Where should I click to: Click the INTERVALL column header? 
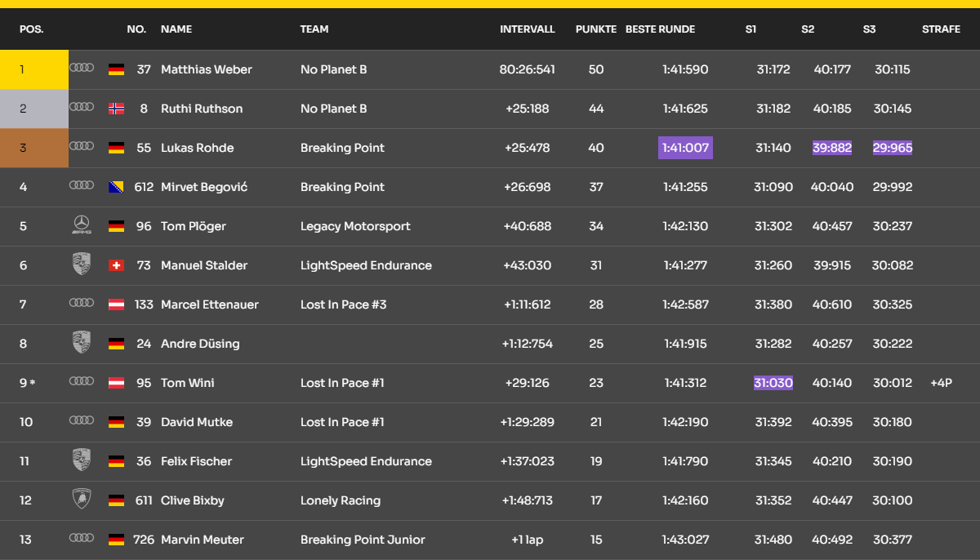click(x=528, y=29)
